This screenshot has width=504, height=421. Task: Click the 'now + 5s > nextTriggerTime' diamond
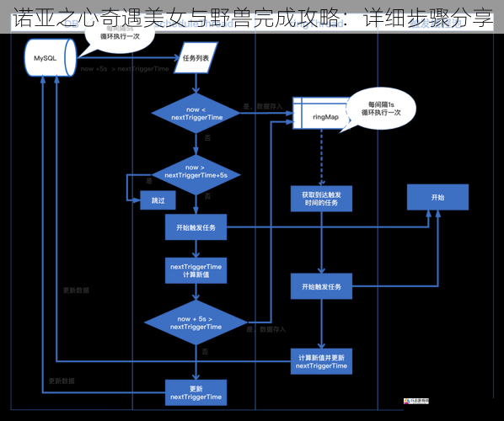[196, 322]
